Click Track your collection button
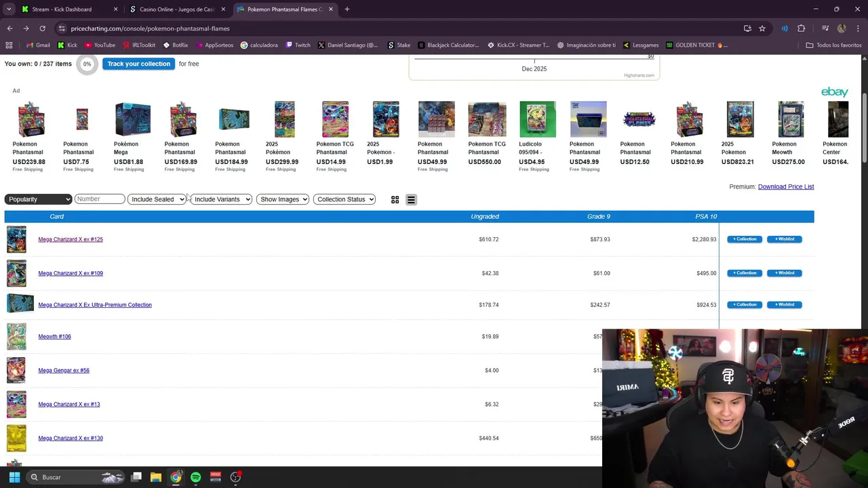 click(138, 64)
